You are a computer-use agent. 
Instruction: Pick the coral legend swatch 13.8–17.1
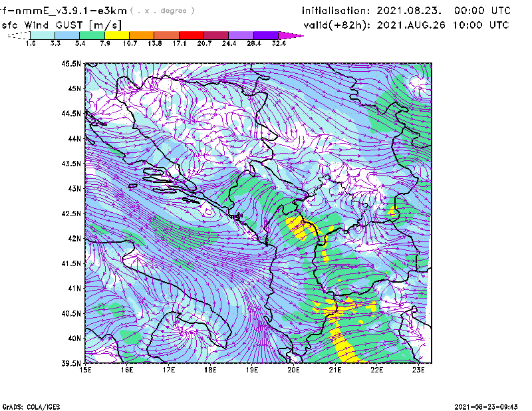click(x=167, y=35)
